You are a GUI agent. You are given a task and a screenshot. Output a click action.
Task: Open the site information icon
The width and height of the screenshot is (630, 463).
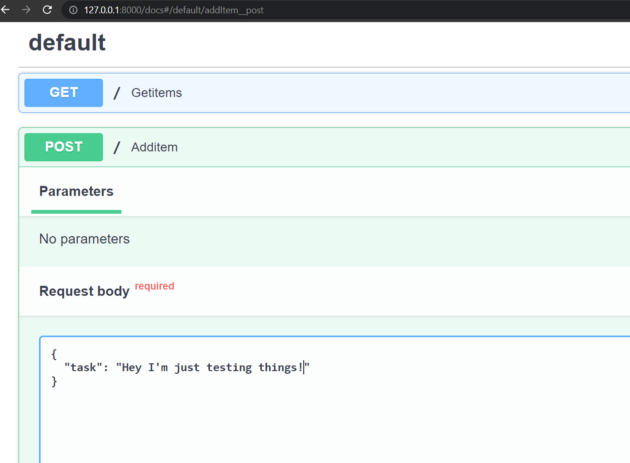point(73,10)
